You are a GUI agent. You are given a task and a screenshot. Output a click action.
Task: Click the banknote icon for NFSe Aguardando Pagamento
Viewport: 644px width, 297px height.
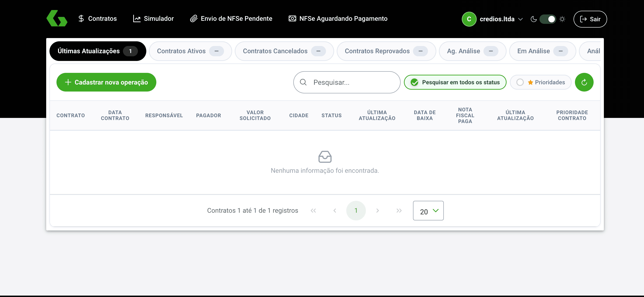tap(292, 18)
